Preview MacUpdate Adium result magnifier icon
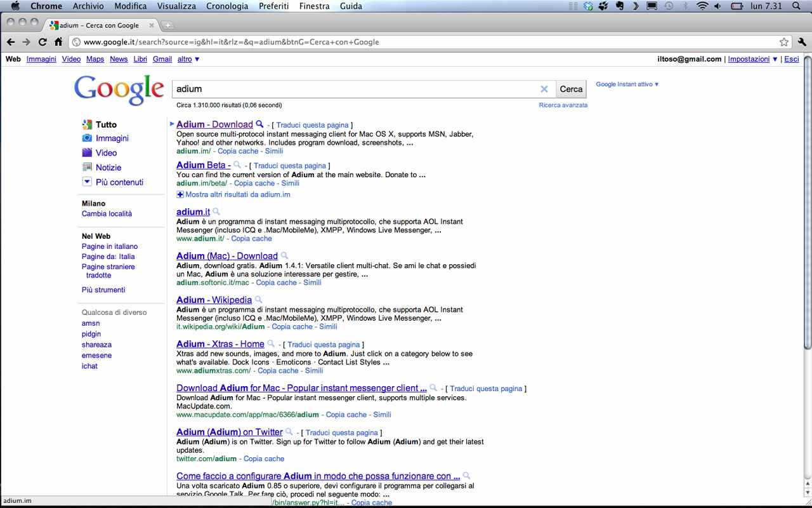The height and width of the screenshot is (508, 812). click(433, 387)
